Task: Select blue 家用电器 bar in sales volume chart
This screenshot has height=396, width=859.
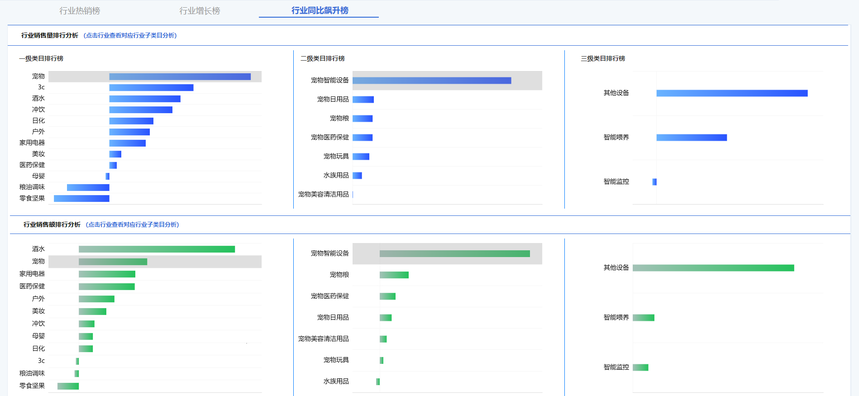Action: [x=127, y=143]
